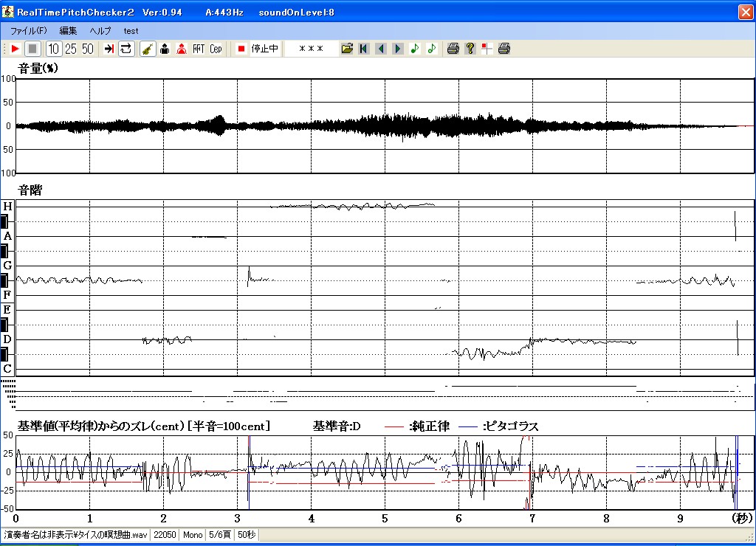Click the red record square icon
Viewport: 756px width, 546px height.
pyautogui.click(x=241, y=49)
